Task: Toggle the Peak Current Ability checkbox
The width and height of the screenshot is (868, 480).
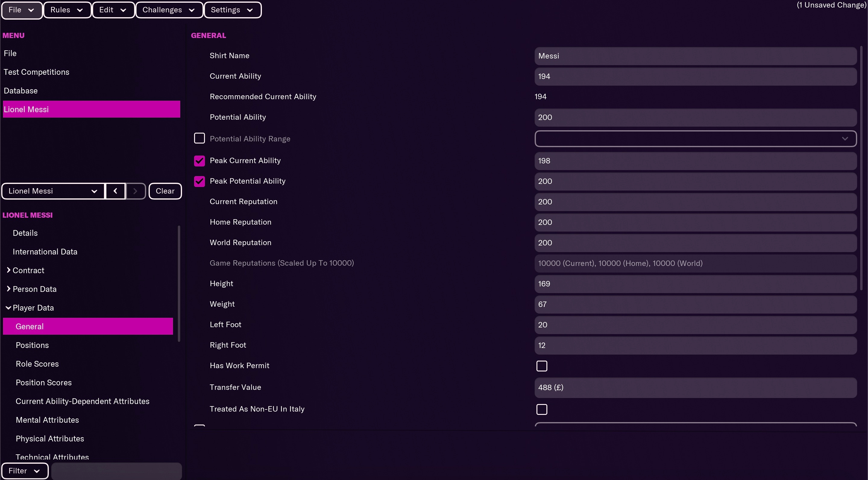Action: [200, 160]
